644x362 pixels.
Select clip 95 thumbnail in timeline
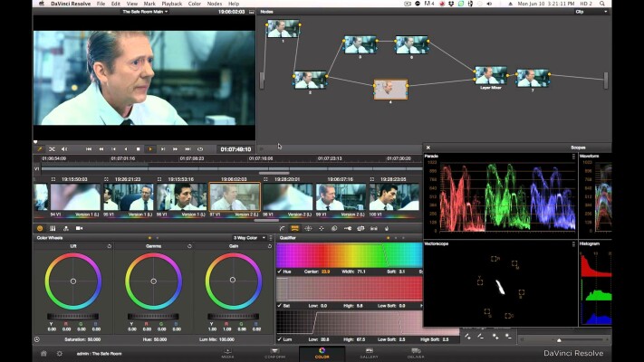[x=129, y=197]
